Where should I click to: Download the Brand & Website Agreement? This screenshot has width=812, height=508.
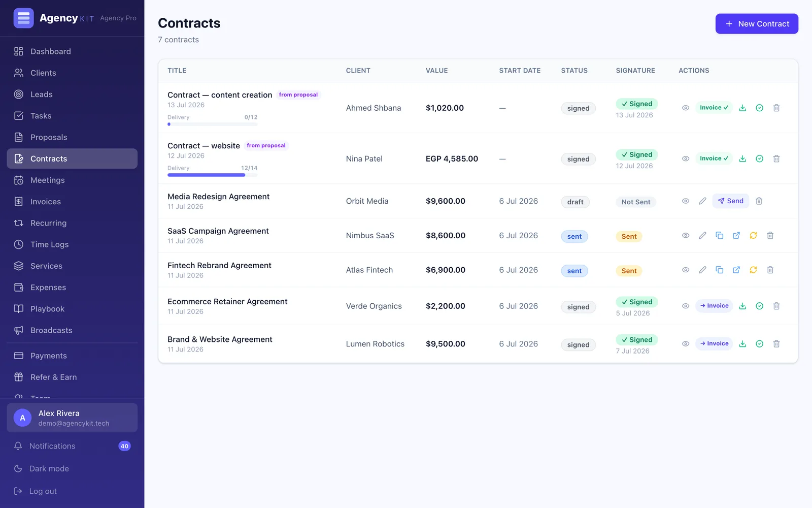point(742,344)
